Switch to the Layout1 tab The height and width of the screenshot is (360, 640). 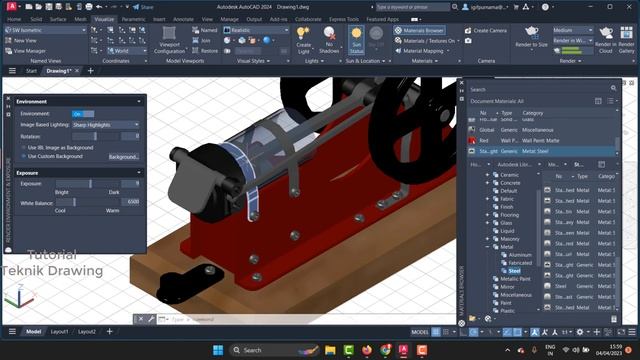coord(59,332)
